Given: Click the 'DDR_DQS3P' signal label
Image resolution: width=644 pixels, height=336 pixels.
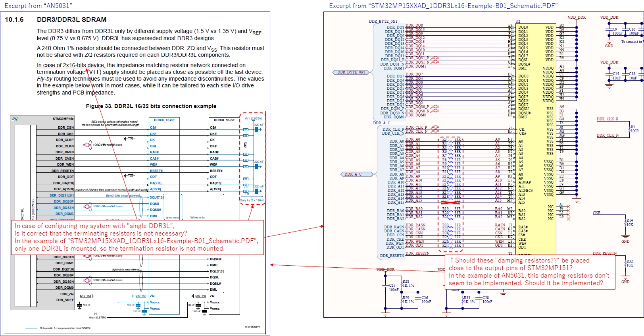Looking at the screenshot, I should (64, 201).
